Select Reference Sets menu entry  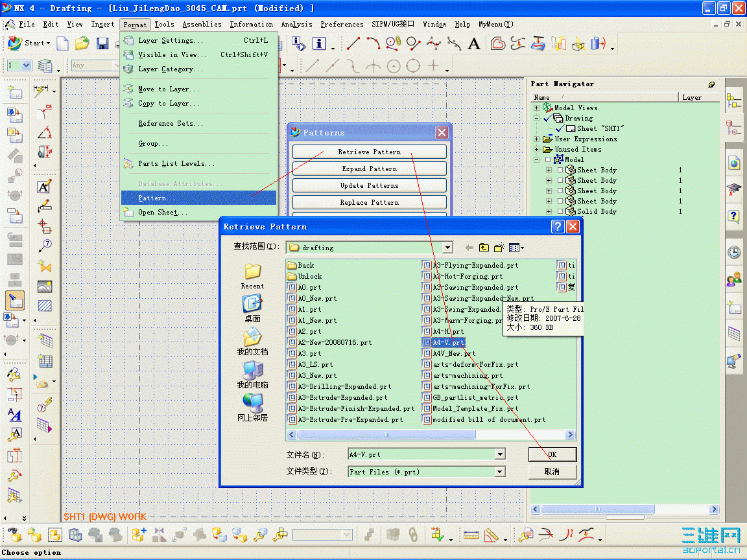coord(198,123)
